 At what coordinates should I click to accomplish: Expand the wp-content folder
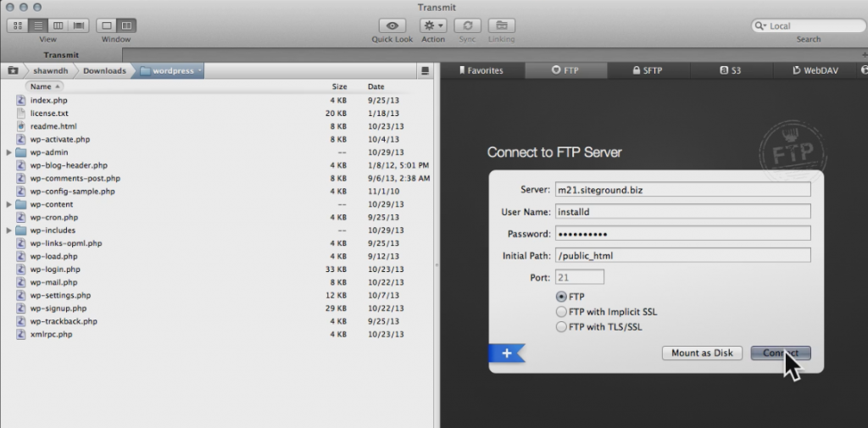8,204
